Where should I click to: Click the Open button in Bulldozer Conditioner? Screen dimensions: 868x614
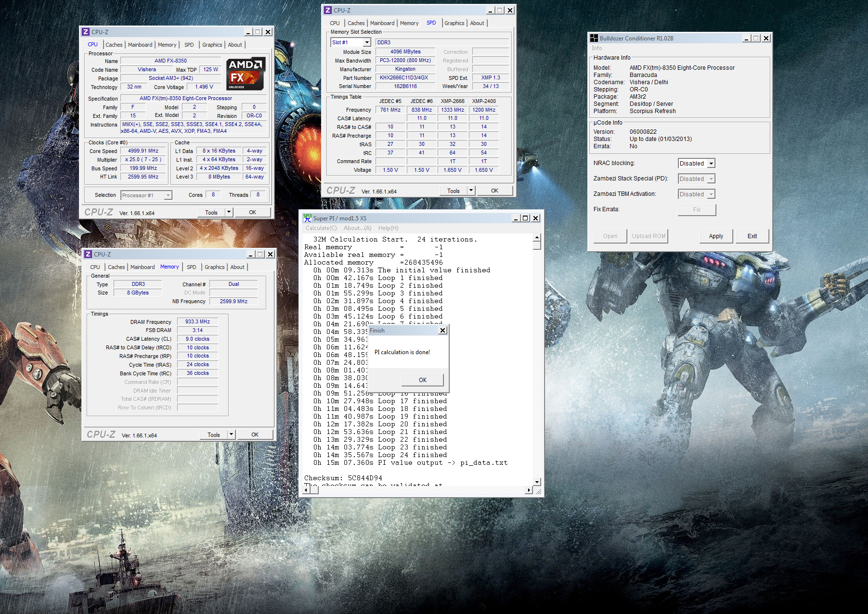point(610,236)
